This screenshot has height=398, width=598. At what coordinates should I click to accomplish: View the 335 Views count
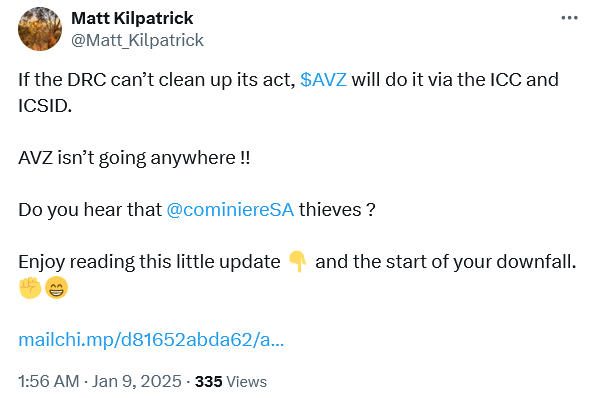[x=231, y=381]
